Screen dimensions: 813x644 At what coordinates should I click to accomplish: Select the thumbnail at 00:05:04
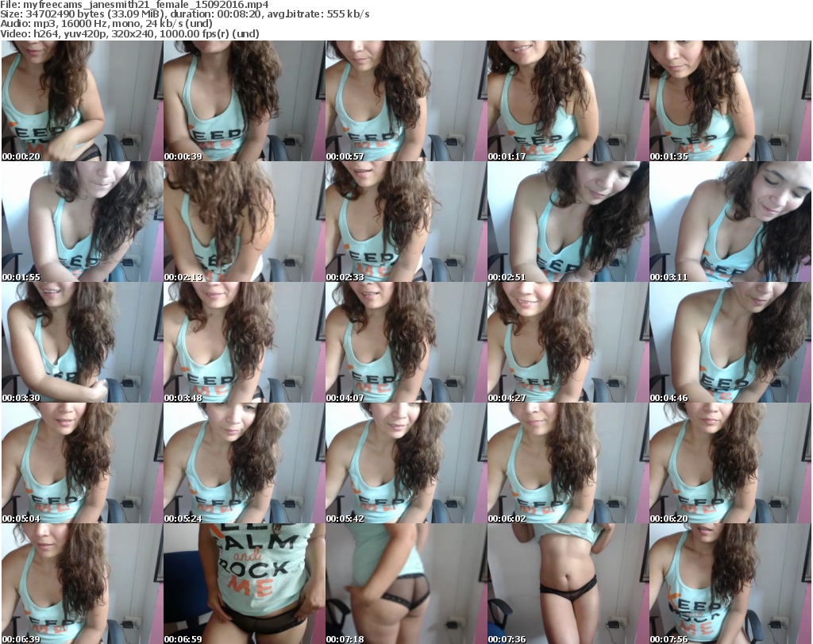[x=82, y=463]
